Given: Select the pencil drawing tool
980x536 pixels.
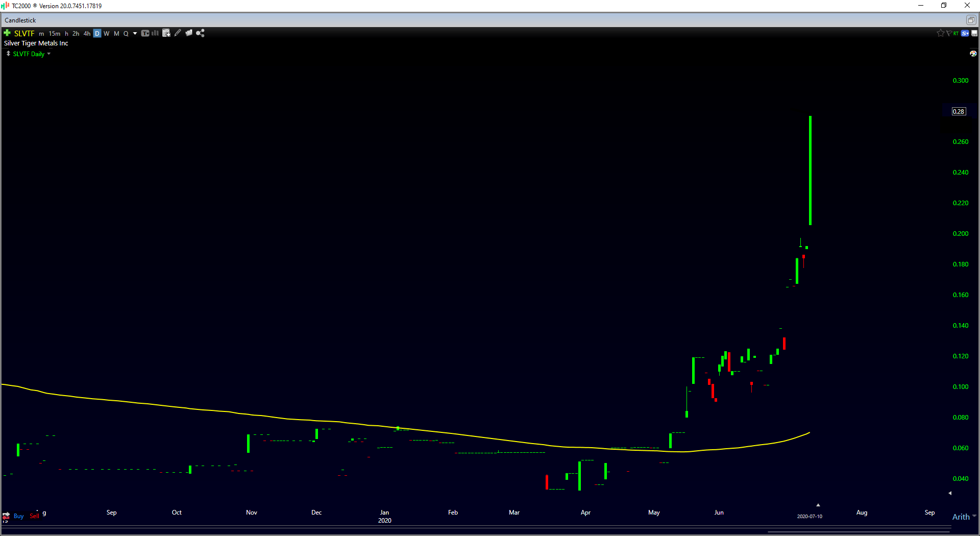Looking at the screenshot, I should click(178, 33).
